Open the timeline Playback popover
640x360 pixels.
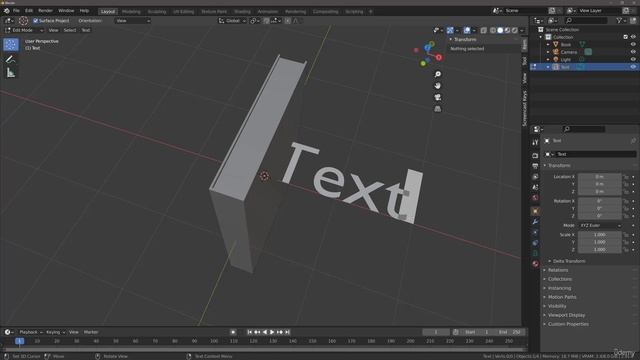pyautogui.click(x=31, y=332)
